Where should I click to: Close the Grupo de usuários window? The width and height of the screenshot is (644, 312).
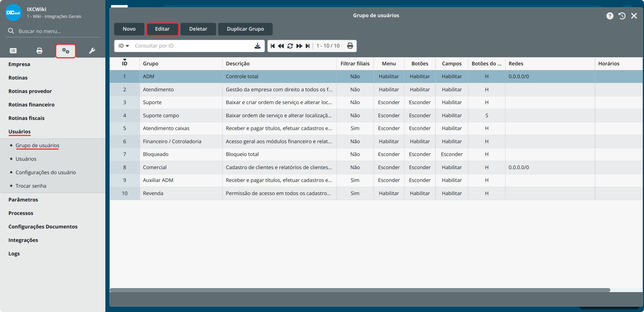point(634,16)
